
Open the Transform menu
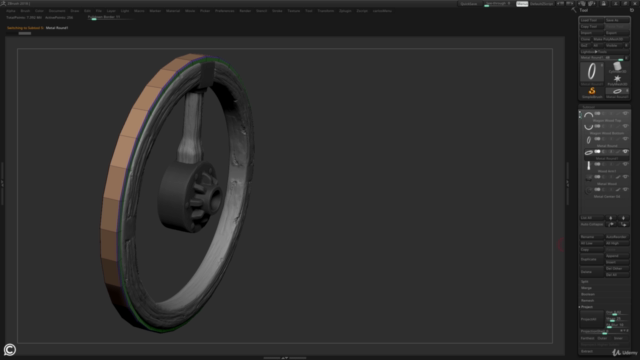pos(326,11)
